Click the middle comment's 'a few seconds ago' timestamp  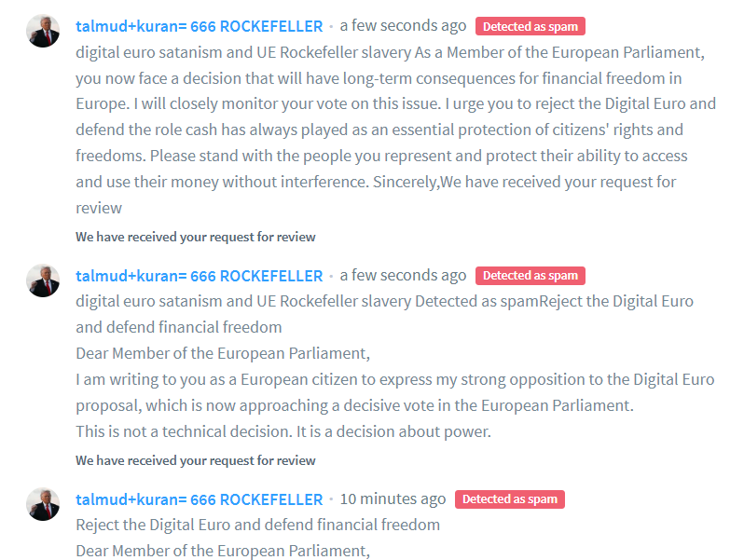[403, 276]
